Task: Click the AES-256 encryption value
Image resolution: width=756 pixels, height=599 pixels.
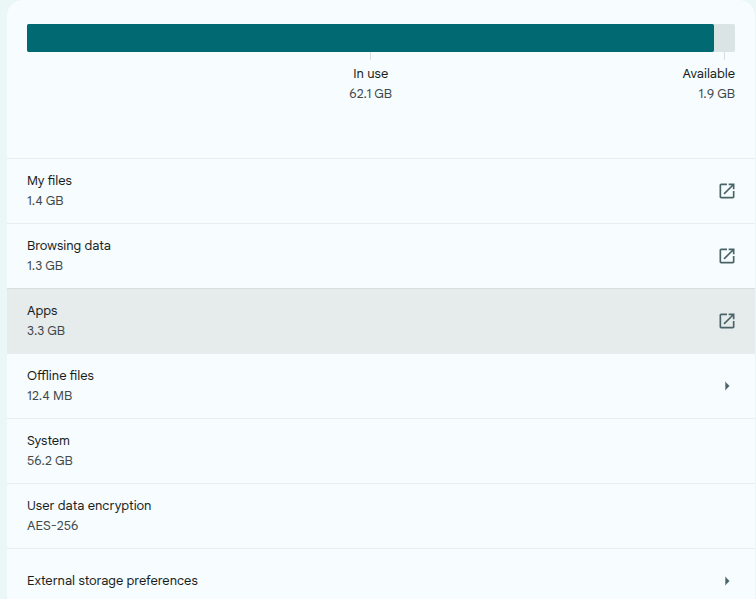Action: pos(53,526)
